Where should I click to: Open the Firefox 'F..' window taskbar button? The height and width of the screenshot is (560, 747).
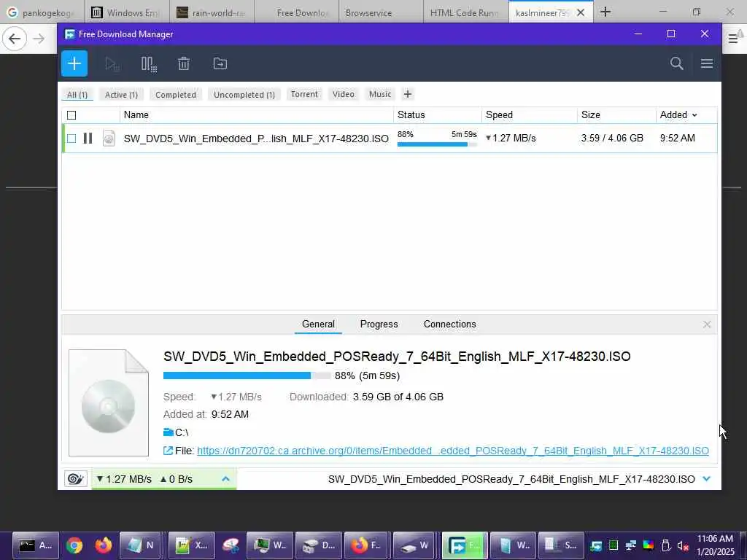[366, 545]
